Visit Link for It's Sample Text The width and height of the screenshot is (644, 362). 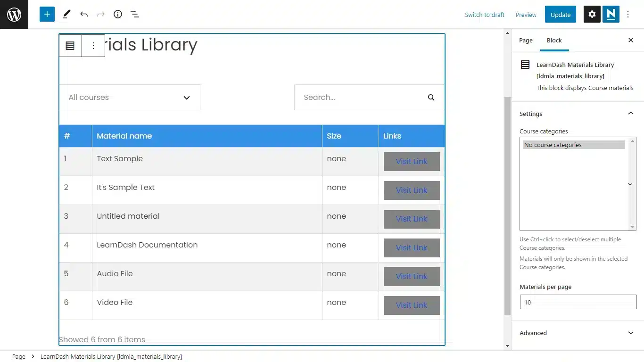pyautogui.click(x=412, y=190)
